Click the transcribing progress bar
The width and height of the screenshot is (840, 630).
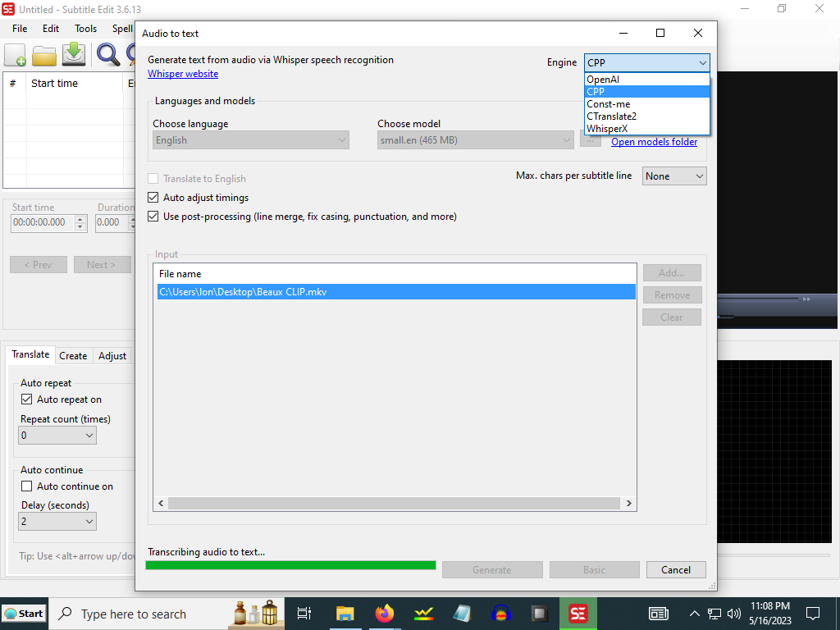pyautogui.click(x=290, y=565)
